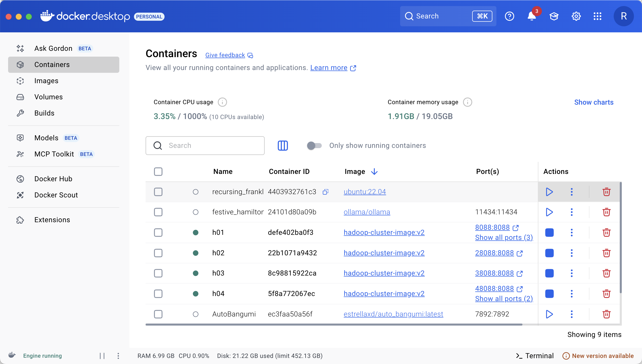Open more actions menu for festive_hamilton
The image size is (642, 364).
571,212
